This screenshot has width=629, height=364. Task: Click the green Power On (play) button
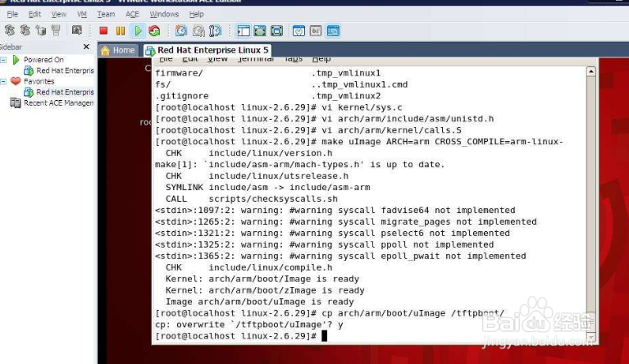coord(138,30)
